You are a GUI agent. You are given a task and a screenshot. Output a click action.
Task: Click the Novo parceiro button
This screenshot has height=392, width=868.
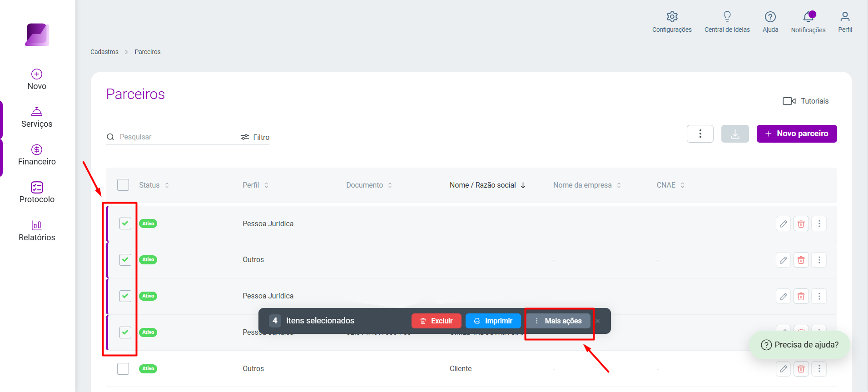(797, 134)
